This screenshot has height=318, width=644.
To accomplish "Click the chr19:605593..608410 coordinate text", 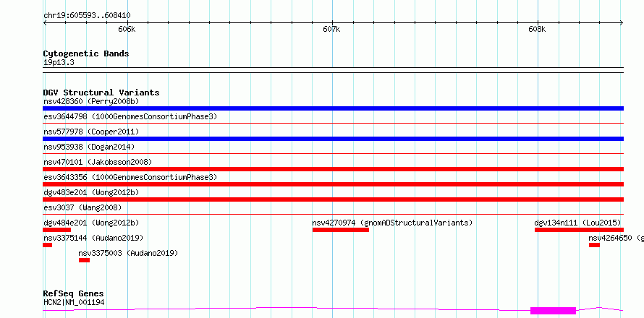I will (87, 16).
